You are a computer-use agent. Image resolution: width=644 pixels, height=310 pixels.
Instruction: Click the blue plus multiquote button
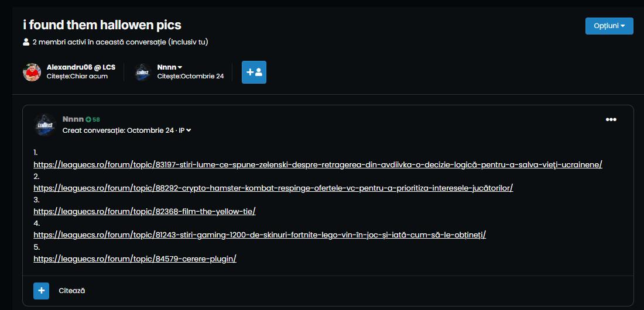41,290
